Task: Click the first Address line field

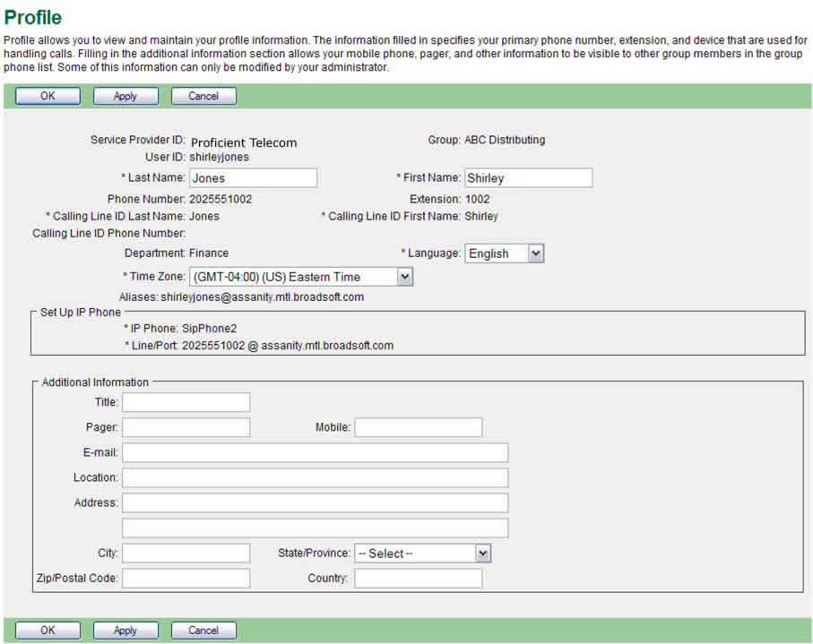Action: 316,502
